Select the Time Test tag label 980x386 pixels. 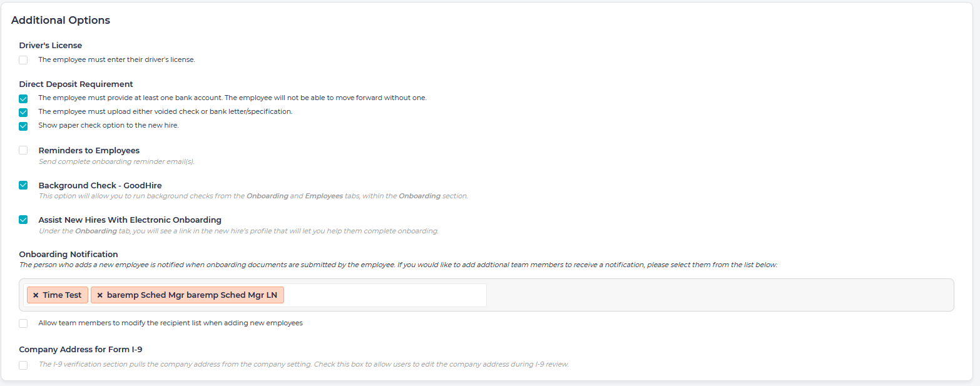62,295
